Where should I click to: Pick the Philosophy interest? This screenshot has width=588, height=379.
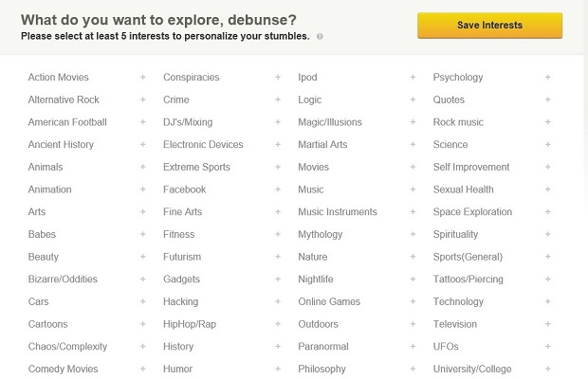point(322,370)
